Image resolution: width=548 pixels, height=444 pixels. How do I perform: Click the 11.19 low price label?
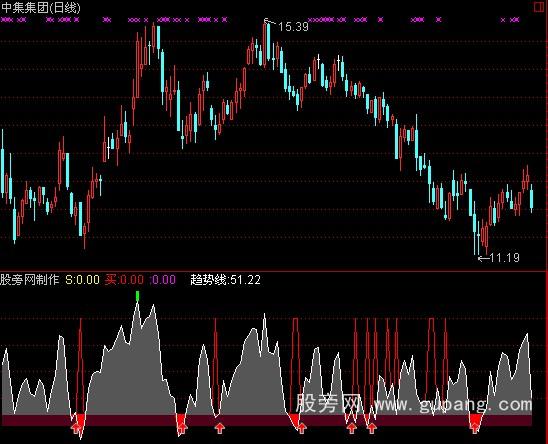(505, 258)
